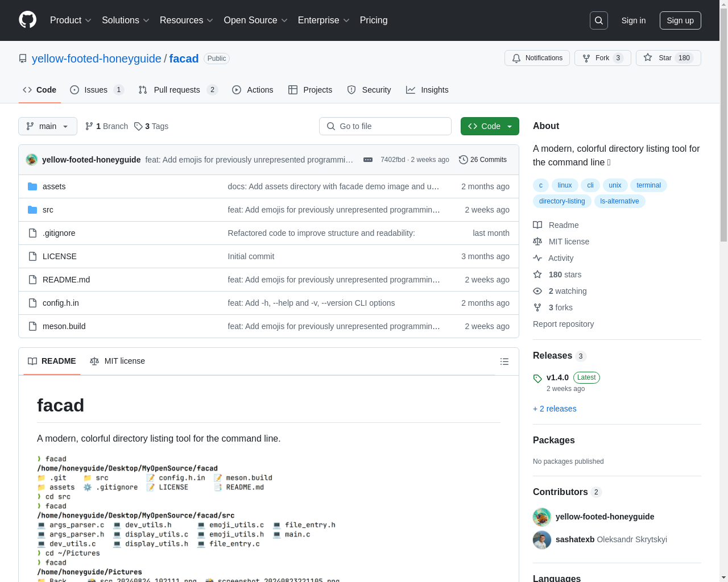728x582 pixels.
Task: Click the assets folder icon
Action: click(32, 186)
